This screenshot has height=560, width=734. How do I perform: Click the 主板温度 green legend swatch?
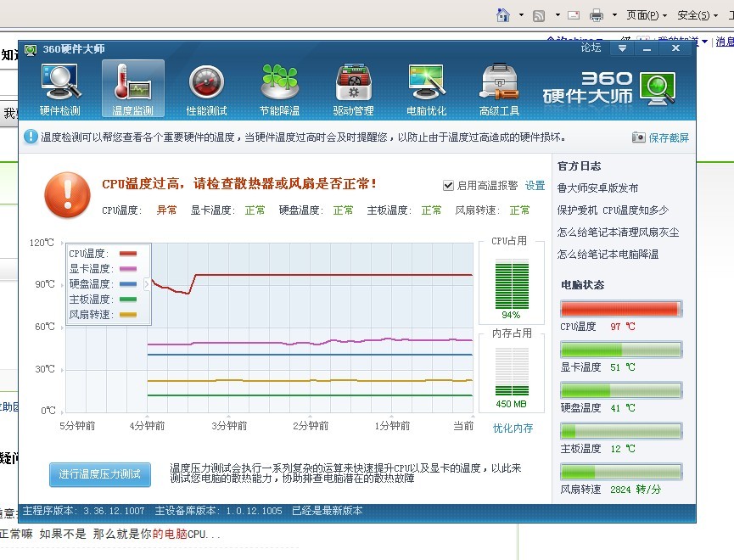point(128,300)
